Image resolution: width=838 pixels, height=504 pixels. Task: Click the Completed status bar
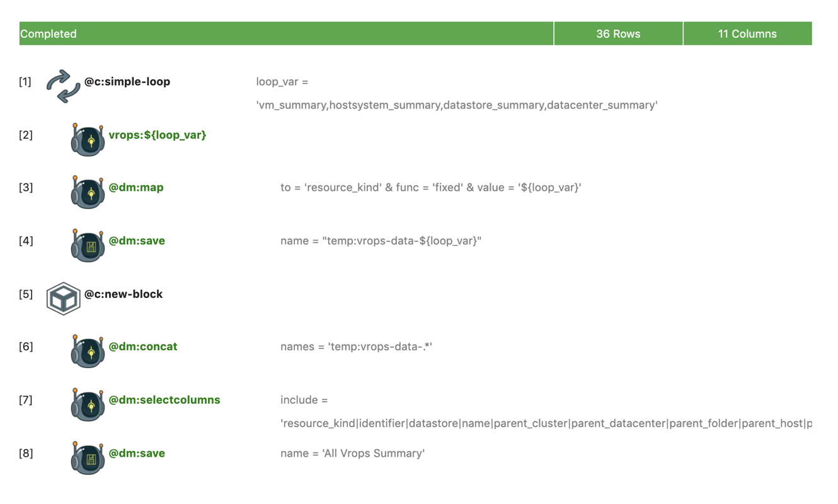tap(286, 34)
